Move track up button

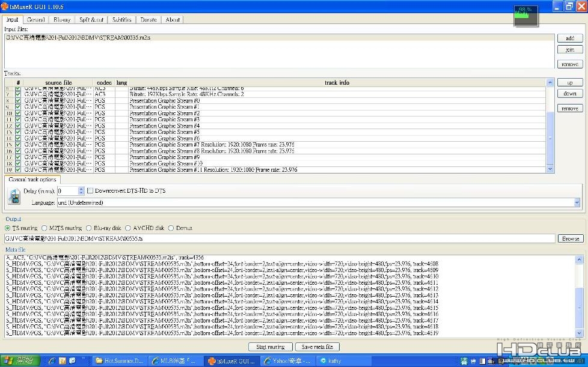coord(570,82)
